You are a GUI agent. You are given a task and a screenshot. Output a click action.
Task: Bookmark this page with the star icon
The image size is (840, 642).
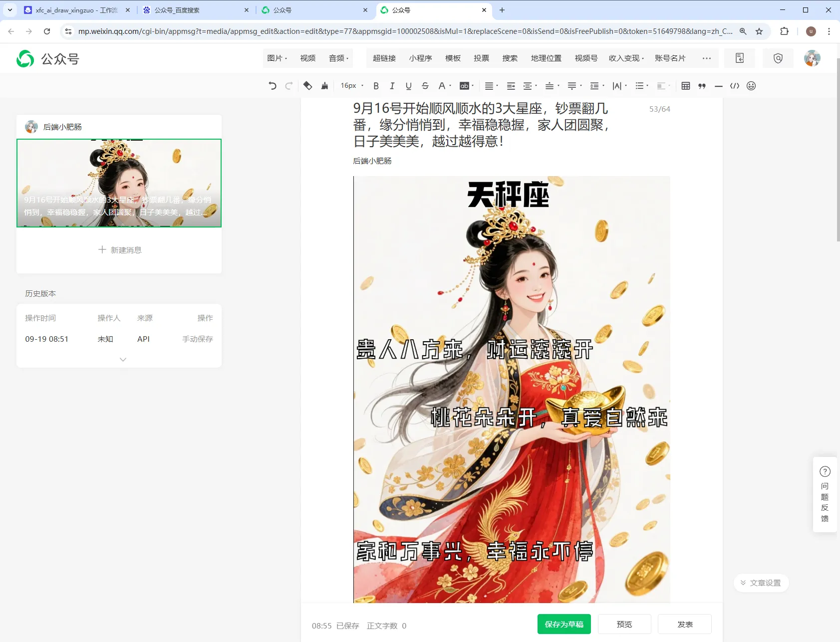point(759,31)
